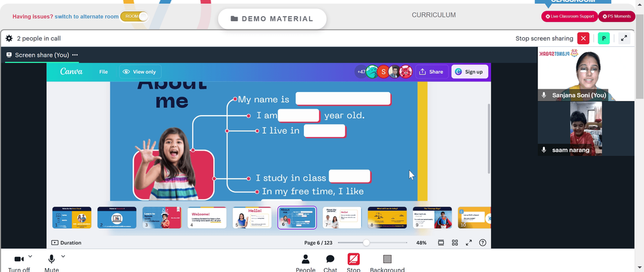Open the People panel icon

[x=305, y=259]
